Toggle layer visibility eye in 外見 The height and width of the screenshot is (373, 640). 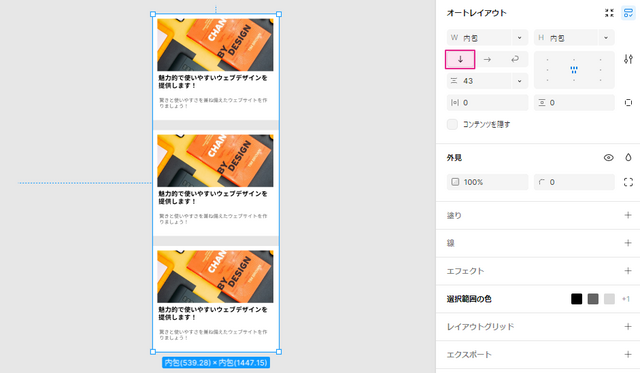pos(609,158)
